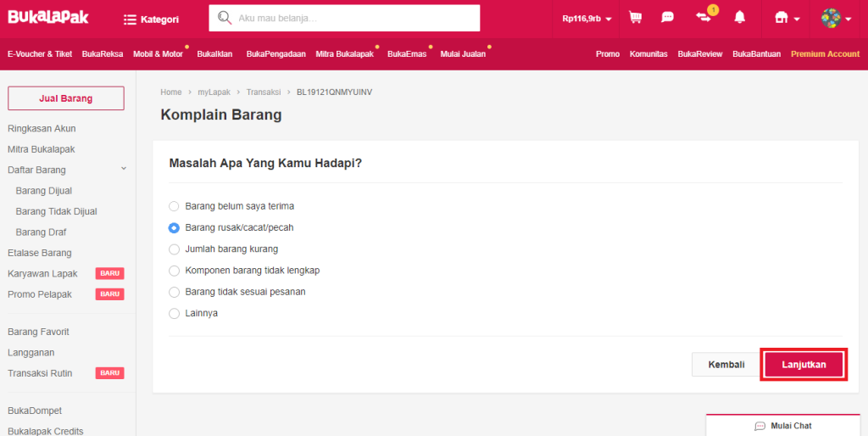Open the BukaEmas menu item
Image resolution: width=868 pixels, height=436 pixels.
[407, 53]
